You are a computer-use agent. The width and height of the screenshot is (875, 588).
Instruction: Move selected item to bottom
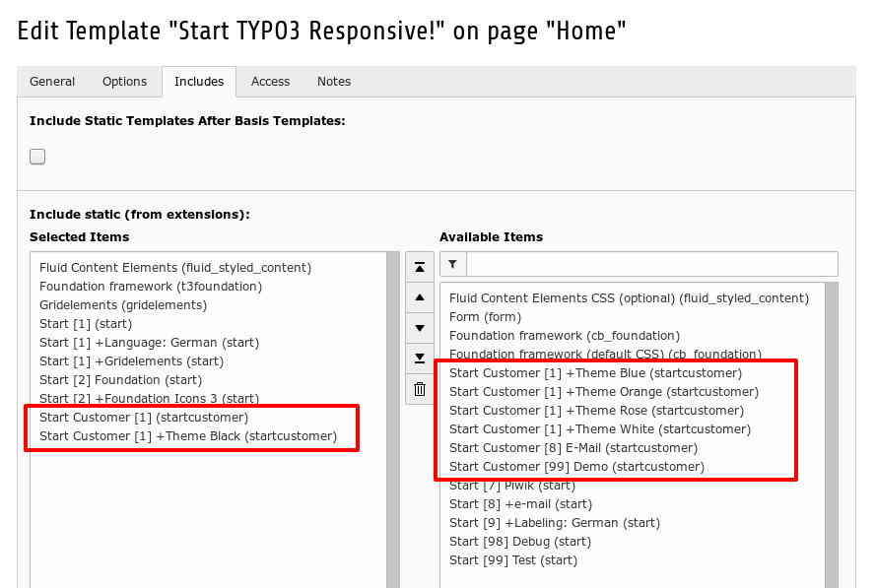click(x=420, y=359)
